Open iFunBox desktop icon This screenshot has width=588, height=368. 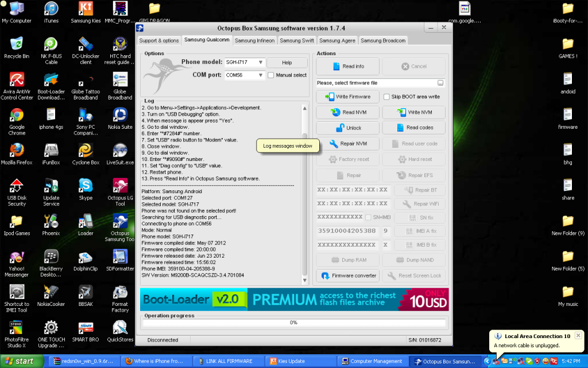click(x=51, y=154)
